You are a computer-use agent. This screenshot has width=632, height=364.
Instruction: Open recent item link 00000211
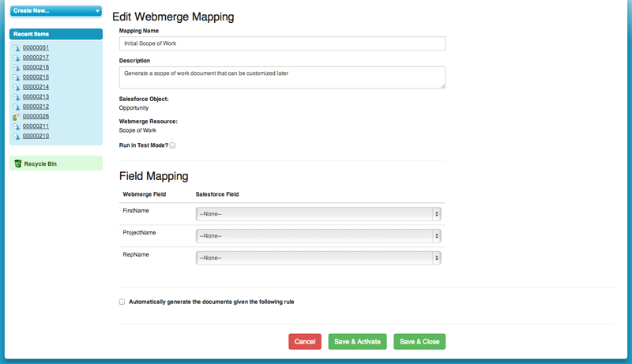36,126
